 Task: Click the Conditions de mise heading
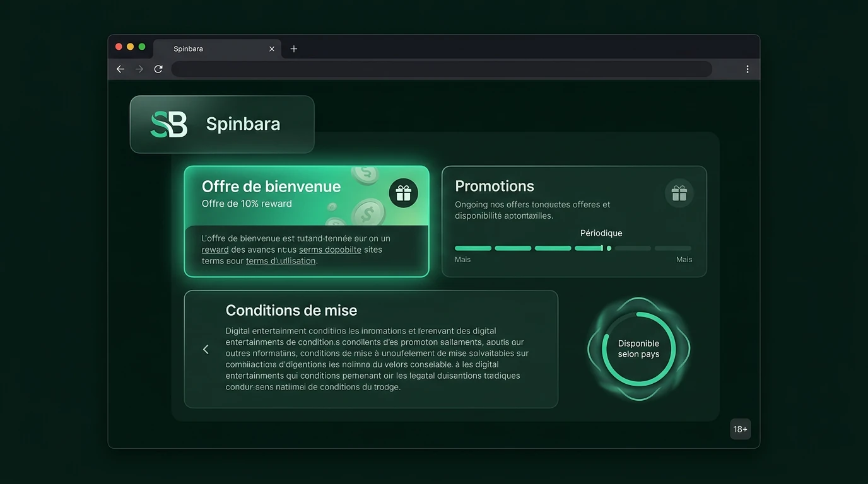tap(291, 310)
